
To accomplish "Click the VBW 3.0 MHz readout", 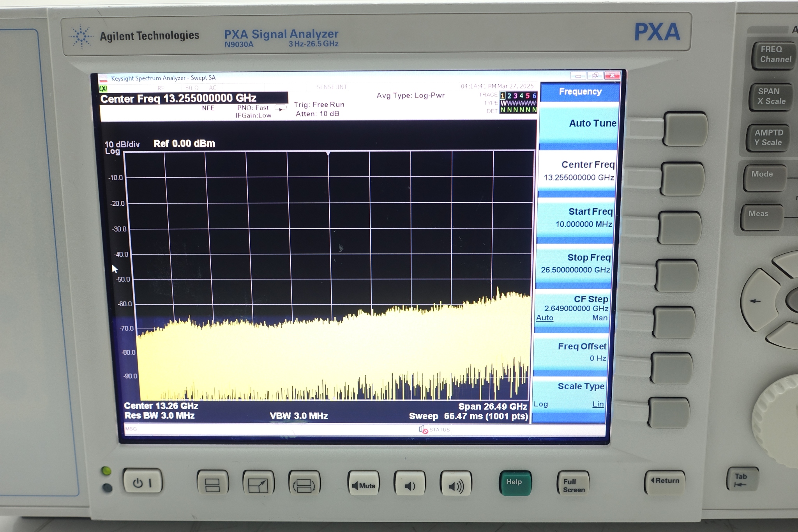I will pos(298,416).
